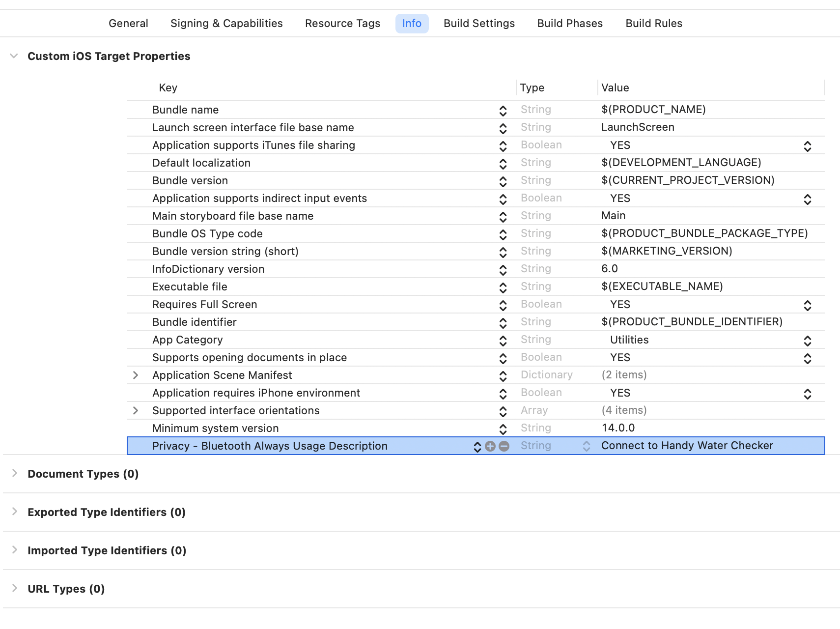Expand Supported interface orientations row
Viewport: 840px width, 629px height.
tap(136, 411)
